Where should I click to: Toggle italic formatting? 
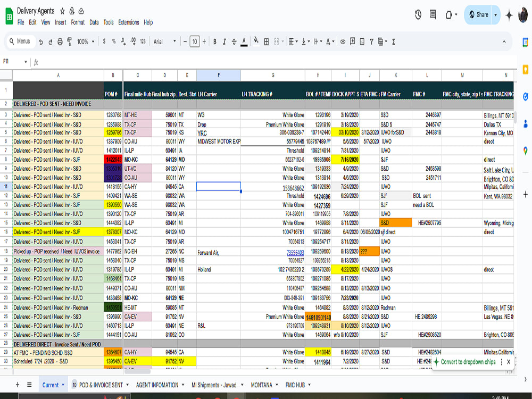click(225, 41)
